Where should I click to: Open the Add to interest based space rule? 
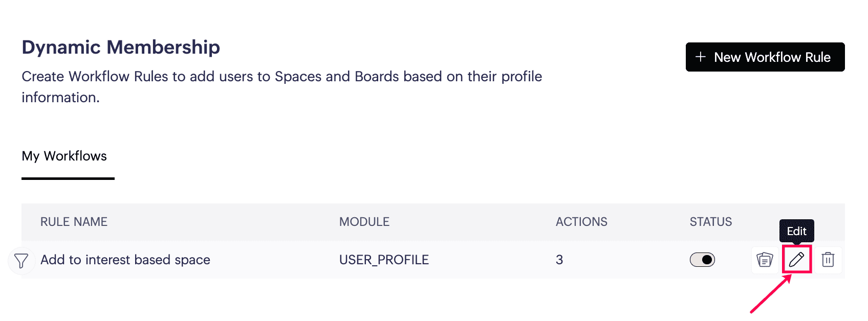pos(125,260)
